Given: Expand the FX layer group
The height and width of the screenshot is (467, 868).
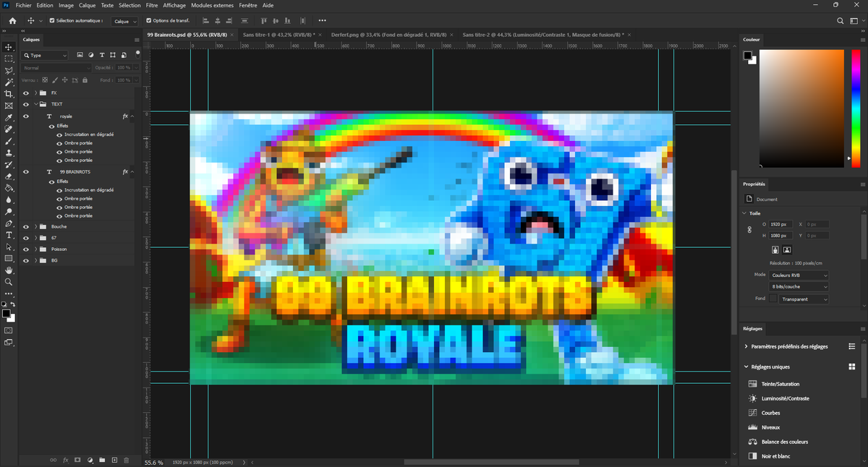Looking at the screenshot, I should 35,93.
